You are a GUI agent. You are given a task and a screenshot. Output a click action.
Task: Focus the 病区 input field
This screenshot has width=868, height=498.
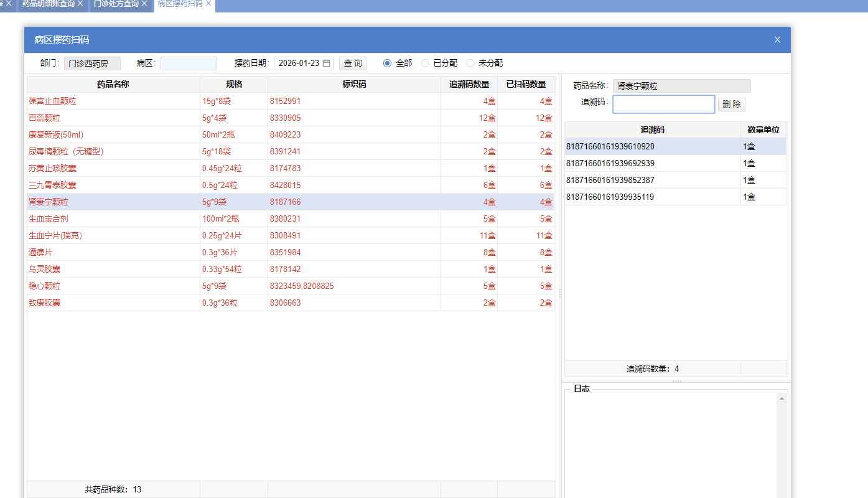pyautogui.click(x=189, y=63)
